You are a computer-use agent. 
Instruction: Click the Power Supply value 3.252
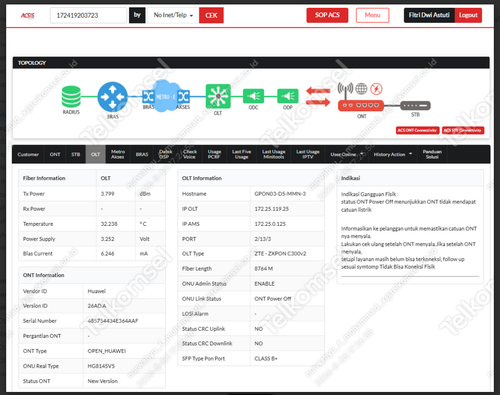tap(107, 239)
